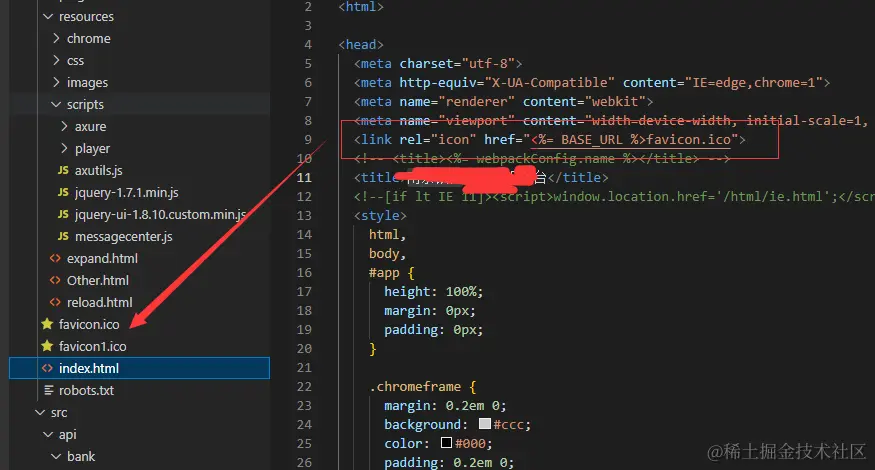Image resolution: width=875 pixels, height=470 pixels.
Task: Select favicon1.ico in the explorer
Action: click(93, 346)
